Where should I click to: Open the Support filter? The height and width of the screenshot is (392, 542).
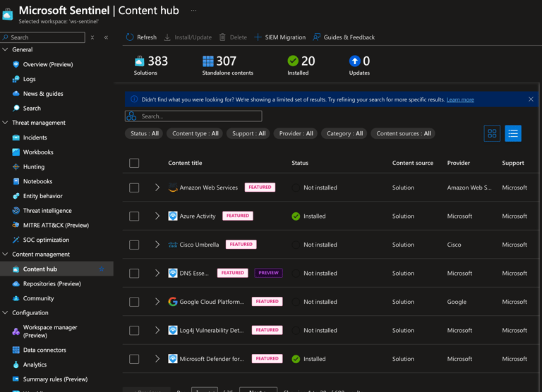248,133
